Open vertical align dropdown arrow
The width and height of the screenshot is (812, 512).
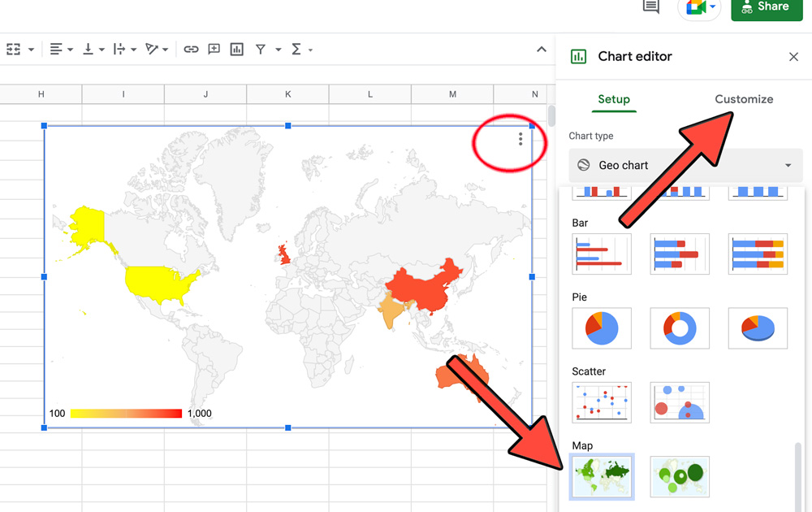coord(101,50)
